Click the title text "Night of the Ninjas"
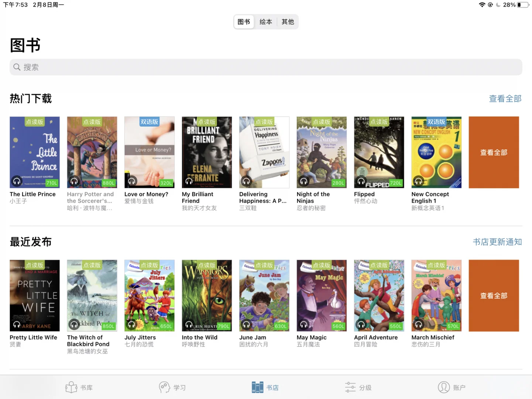Viewport: 532px width, 399px height. 313,198
